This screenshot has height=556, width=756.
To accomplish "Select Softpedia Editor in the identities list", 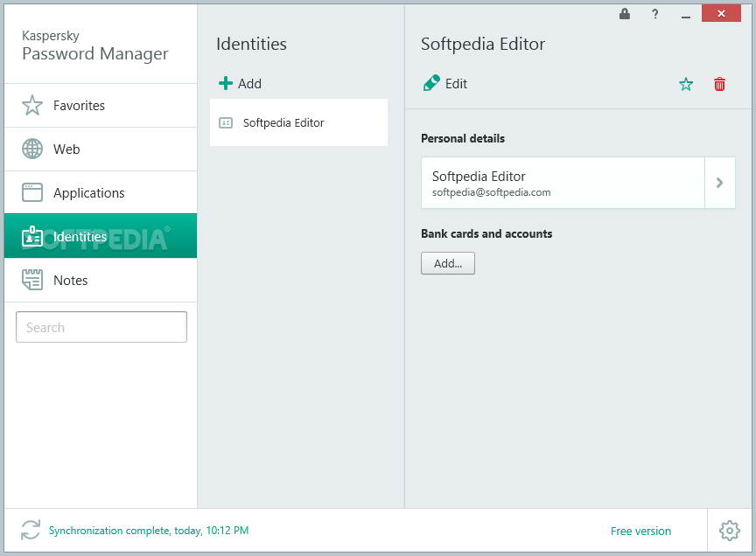I will point(298,123).
